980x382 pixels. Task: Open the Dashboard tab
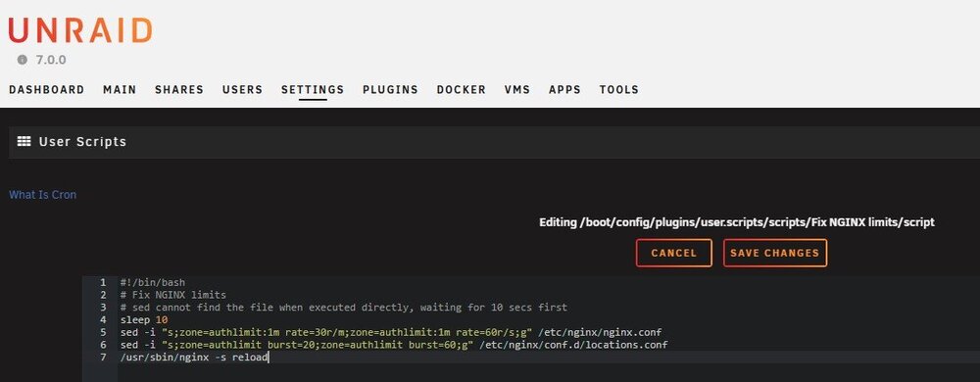coord(47,89)
